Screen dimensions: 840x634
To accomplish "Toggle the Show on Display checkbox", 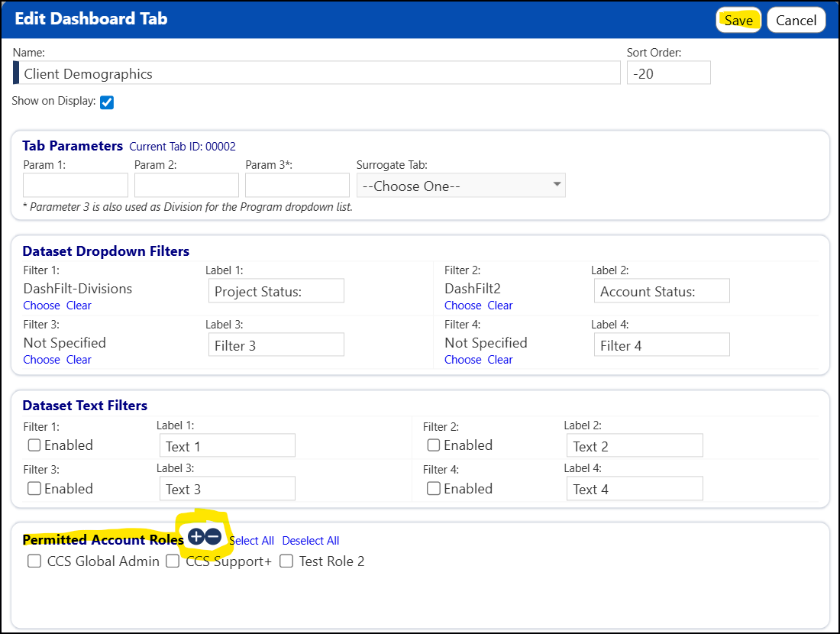I will (107, 102).
